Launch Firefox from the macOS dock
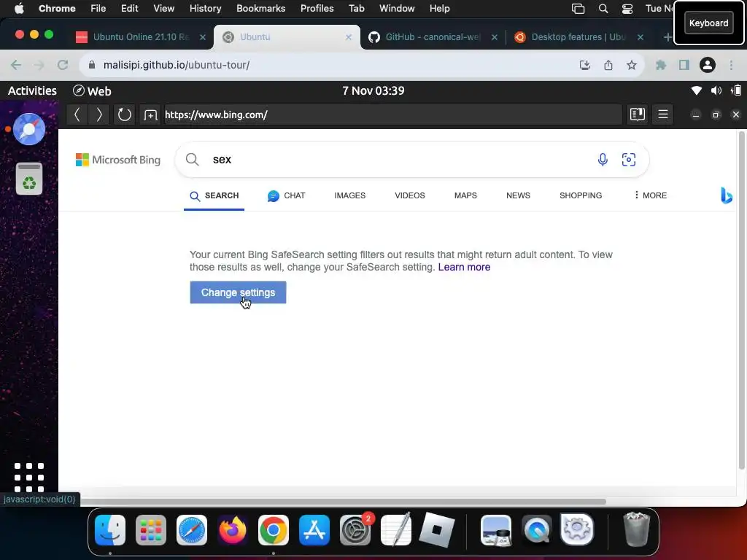Image resolution: width=747 pixels, height=560 pixels. pos(233,529)
